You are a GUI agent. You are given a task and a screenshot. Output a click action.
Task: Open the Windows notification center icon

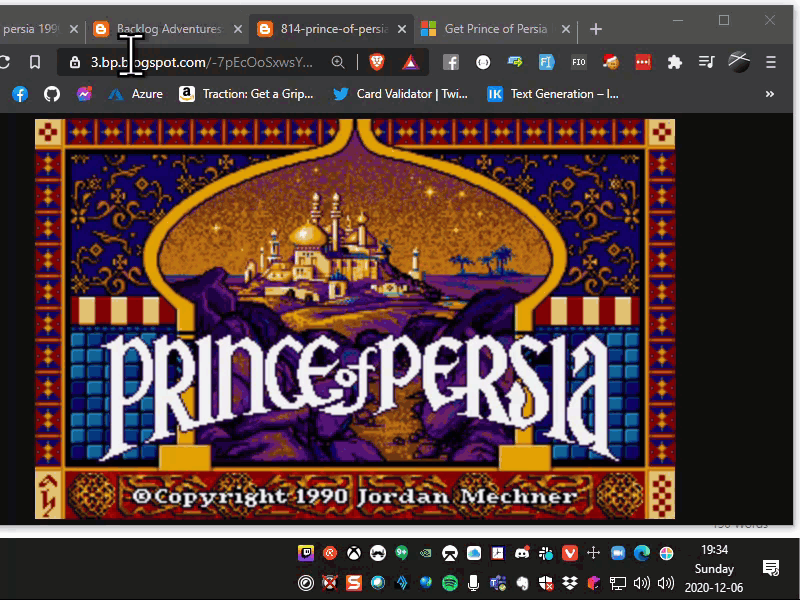tap(771, 568)
